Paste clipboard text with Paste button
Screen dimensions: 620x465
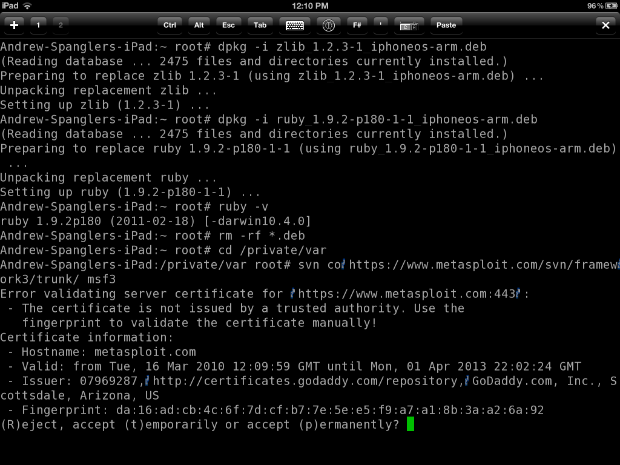point(446,24)
